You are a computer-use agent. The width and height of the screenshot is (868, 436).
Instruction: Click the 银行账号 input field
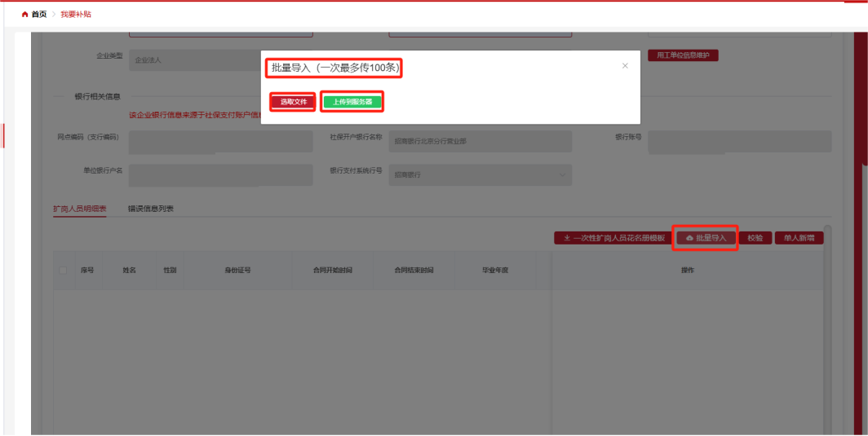pos(739,141)
